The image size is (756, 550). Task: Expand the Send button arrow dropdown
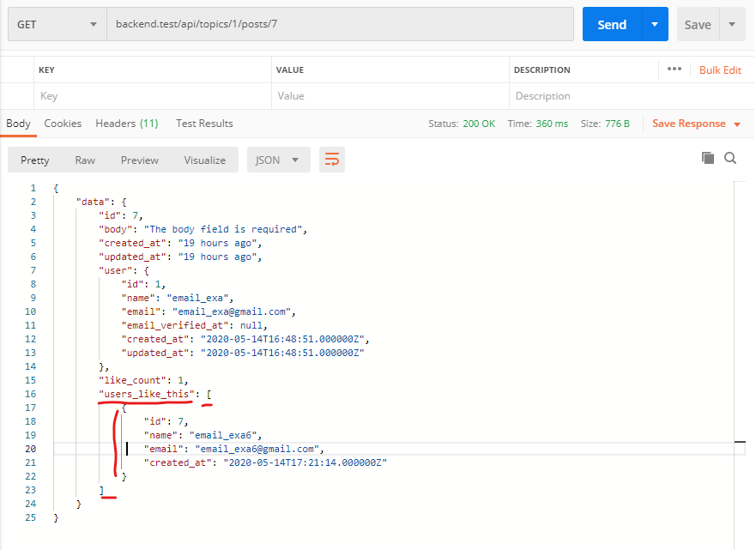point(655,25)
